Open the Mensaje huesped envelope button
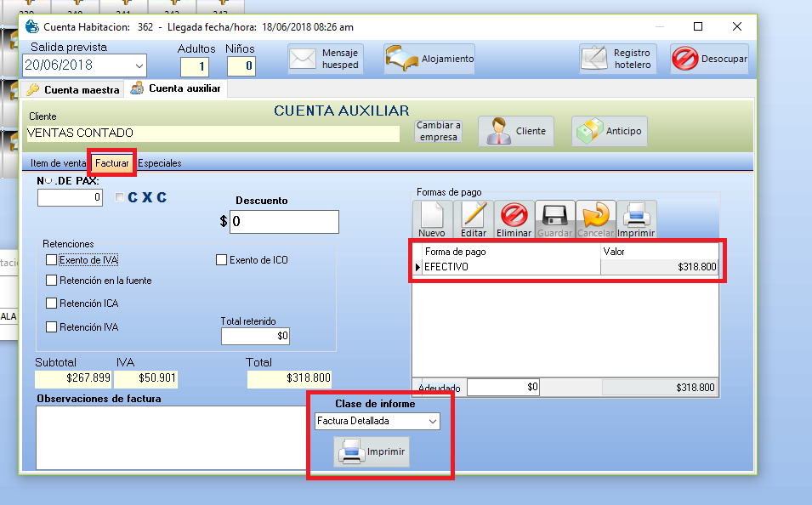The image size is (812, 505). pyautogui.click(x=326, y=59)
